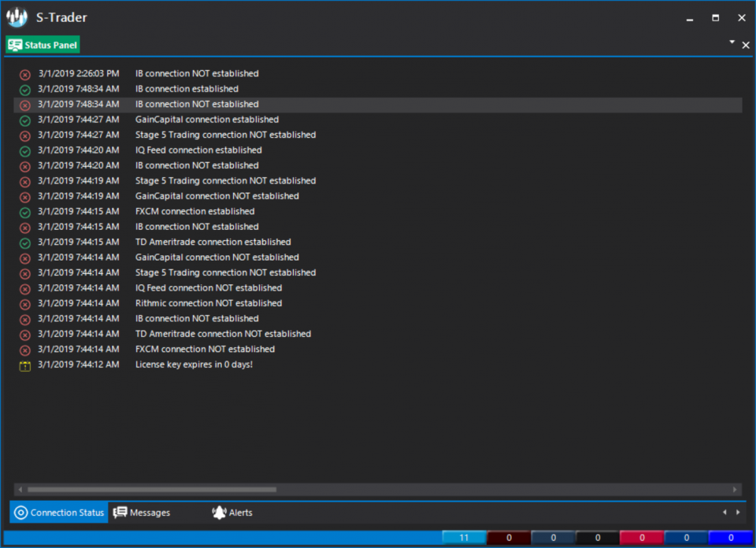Open the Alerts tab

pos(232,513)
